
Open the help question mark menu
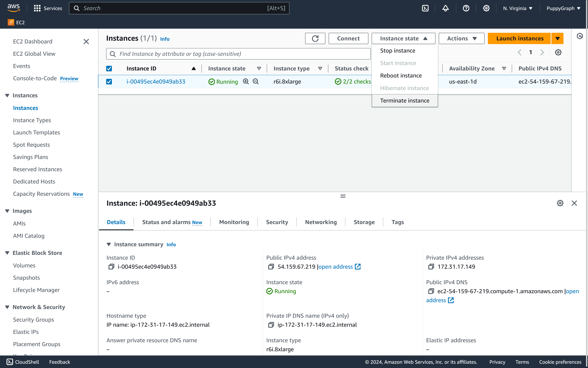pos(466,8)
